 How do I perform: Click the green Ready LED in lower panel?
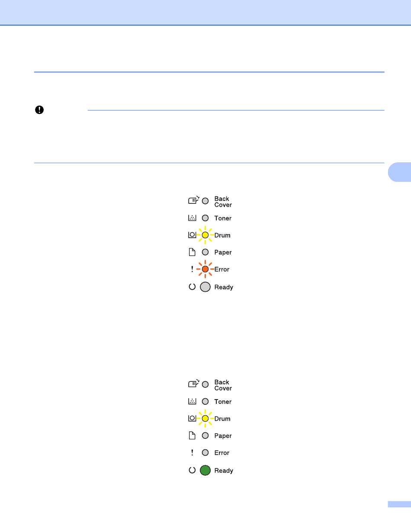point(205,471)
